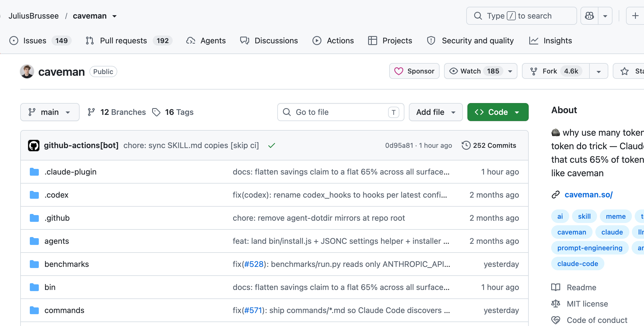Open the Issues tab
Screen dimensions: 644x326
pos(40,41)
